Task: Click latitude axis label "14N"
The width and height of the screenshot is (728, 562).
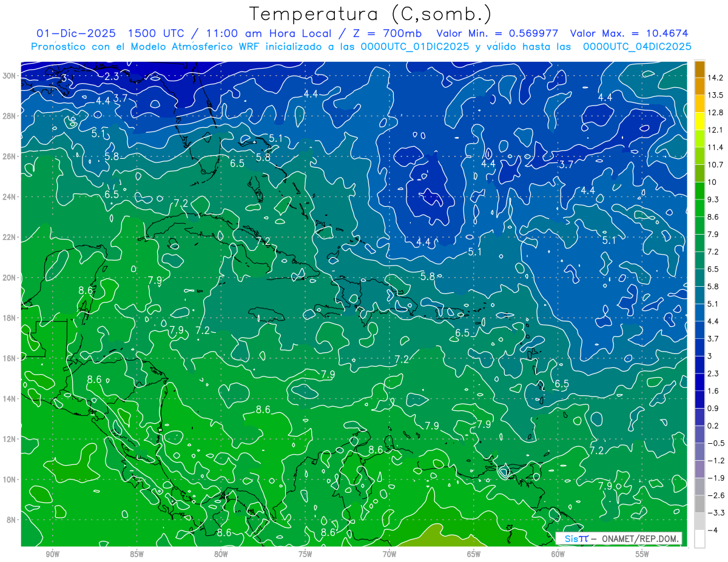Action: [x=9, y=398]
